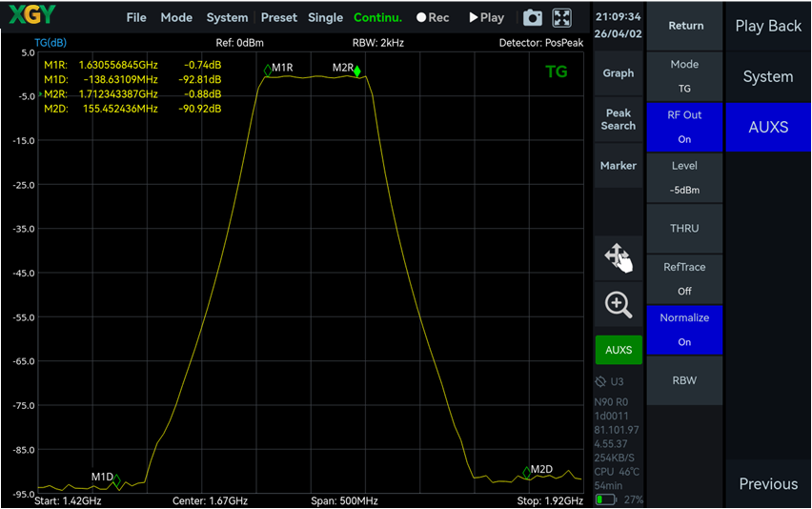Open the Level -5dBm setting
Viewport: 812px width, 509px height.
(x=684, y=177)
